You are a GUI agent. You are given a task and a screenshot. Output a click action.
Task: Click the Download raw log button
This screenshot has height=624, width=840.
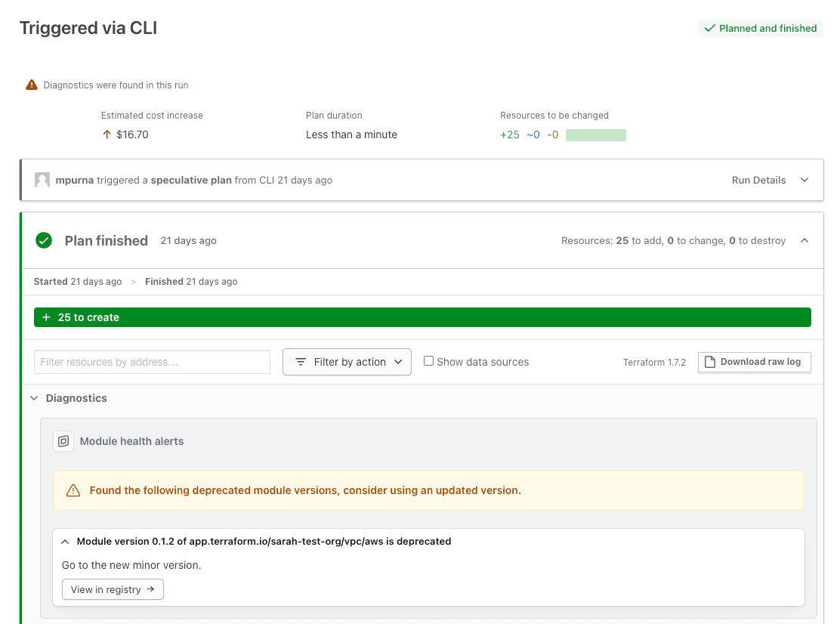click(754, 362)
